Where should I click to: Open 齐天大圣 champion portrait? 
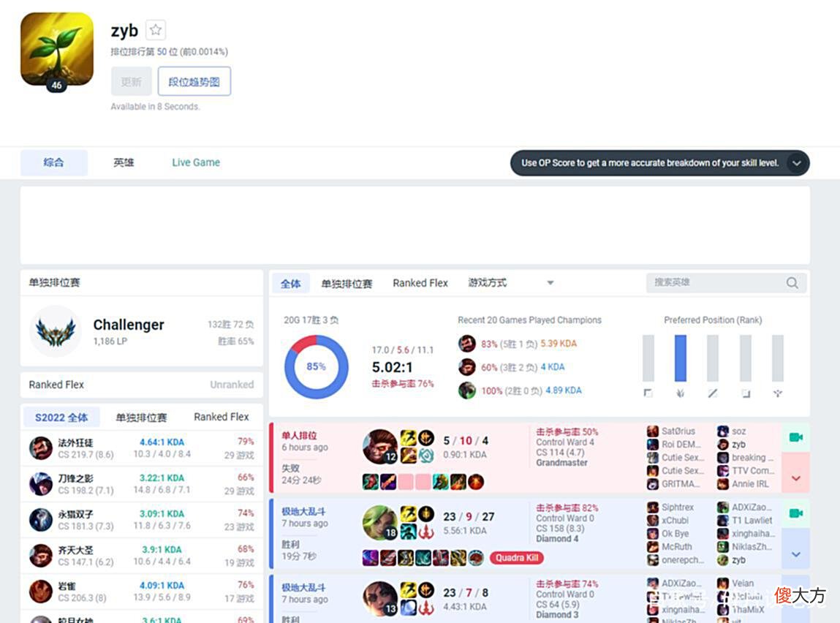(41, 556)
